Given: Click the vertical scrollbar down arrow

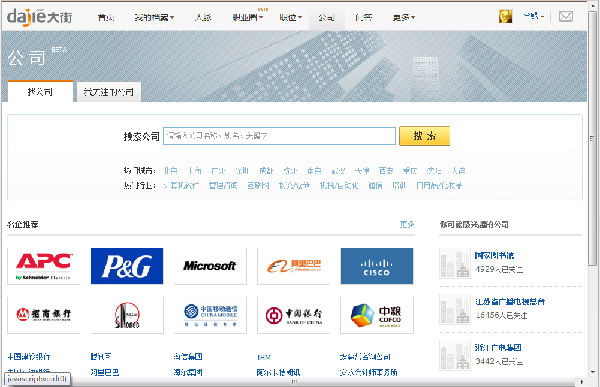Looking at the screenshot, I should (593, 372).
